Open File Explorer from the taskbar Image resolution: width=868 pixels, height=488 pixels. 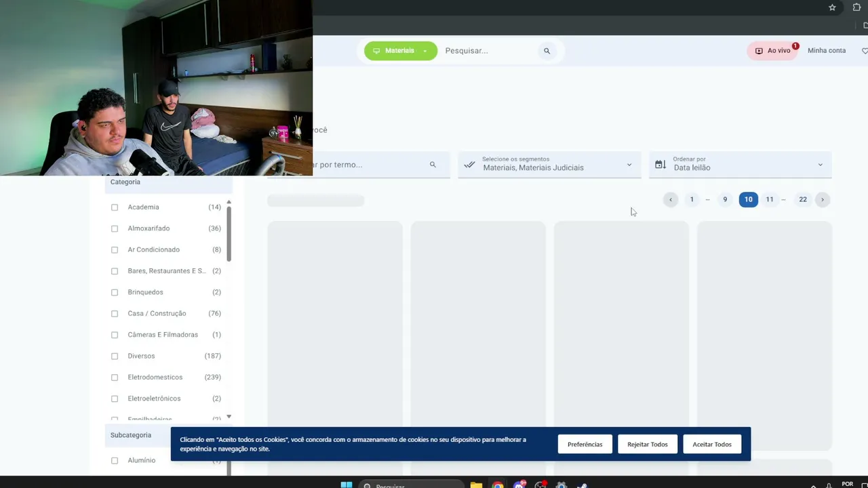pyautogui.click(x=476, y=485)
